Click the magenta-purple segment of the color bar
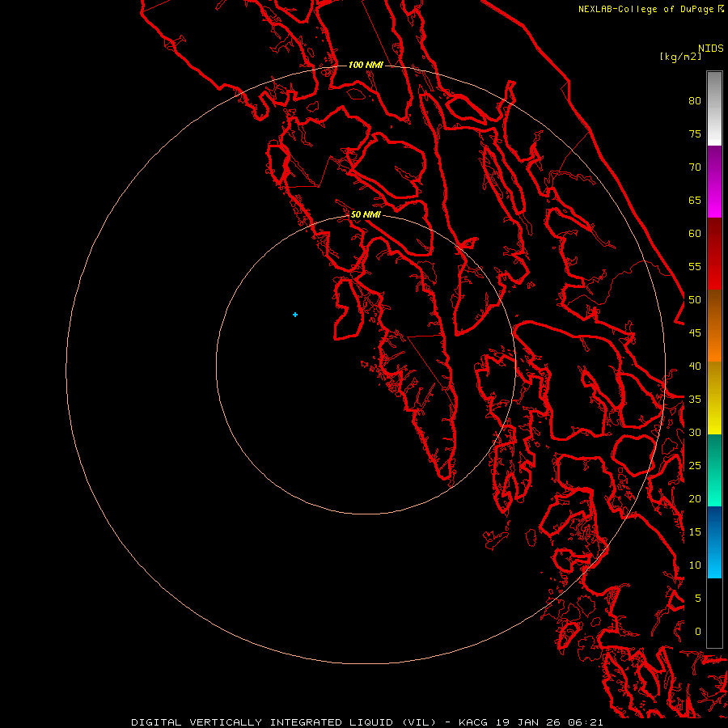 (714, 181)
